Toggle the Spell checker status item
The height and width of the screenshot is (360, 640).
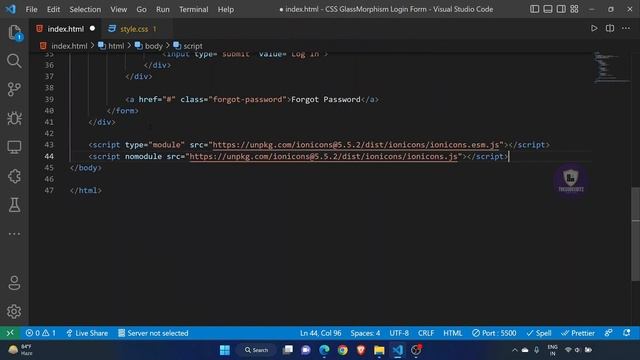pyautogui.click(x=539, y=333)
